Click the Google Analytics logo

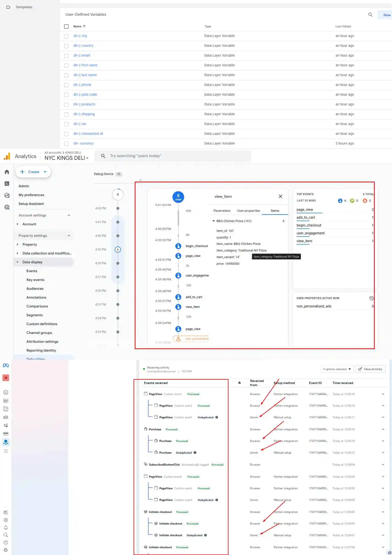(x=7, y=156)
